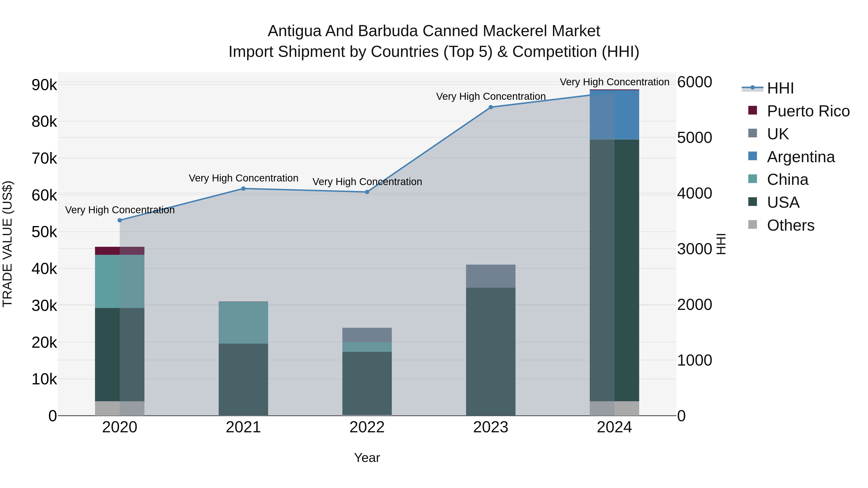Click the 2023 Very High Concentration annotation
This screenshot has height=488, width=868.
coord(491,96)
